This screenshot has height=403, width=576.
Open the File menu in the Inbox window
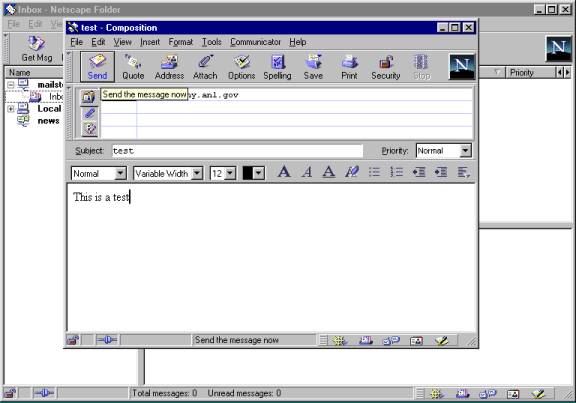pos(14,24)
